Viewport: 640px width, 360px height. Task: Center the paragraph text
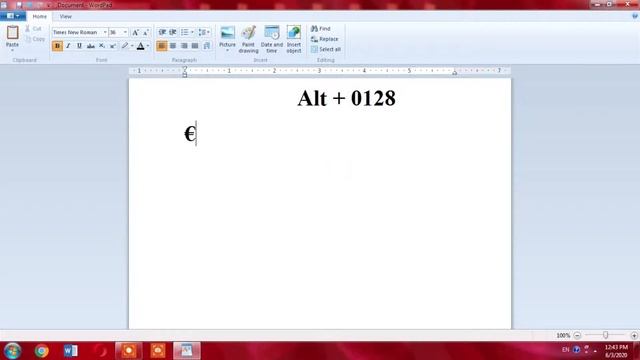[x=173, y=46]
